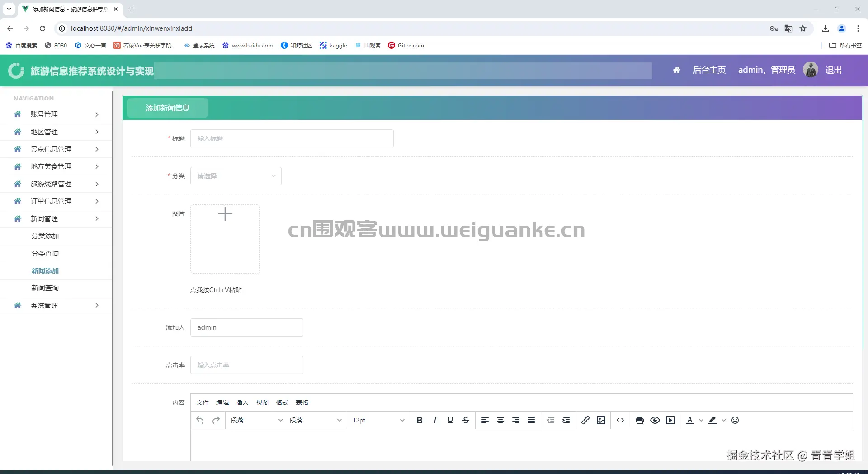Justify text in the editor
The image size is (868, 474).
531,420
